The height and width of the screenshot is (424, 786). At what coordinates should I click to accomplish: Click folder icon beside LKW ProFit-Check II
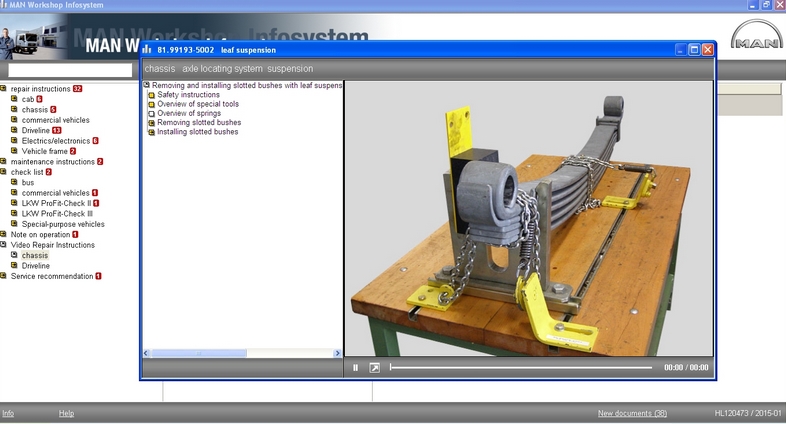(x=15, y=203)
